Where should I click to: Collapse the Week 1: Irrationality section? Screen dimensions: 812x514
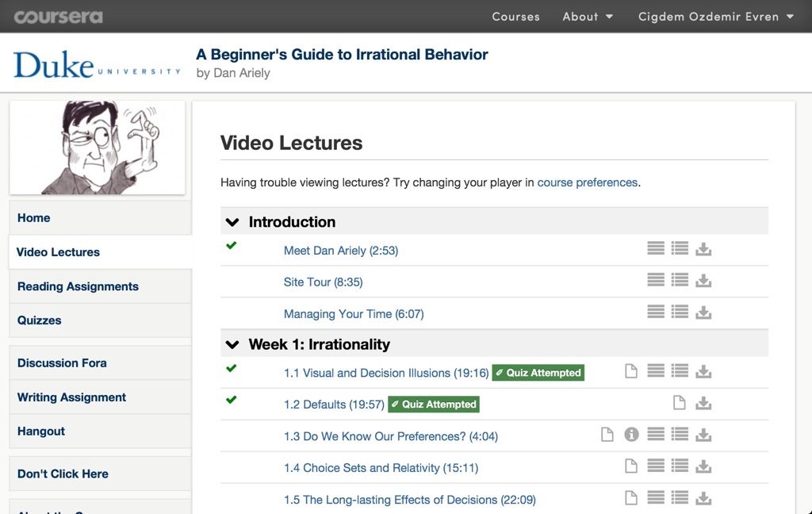[x=232, y=344]
